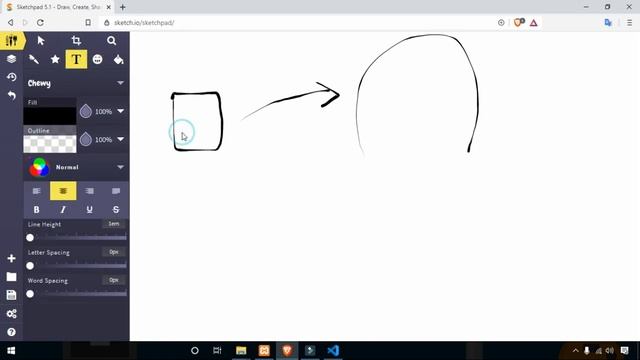640x360 pixels.
Task: Select the Text tool
Action: click(x=76, y=59)
